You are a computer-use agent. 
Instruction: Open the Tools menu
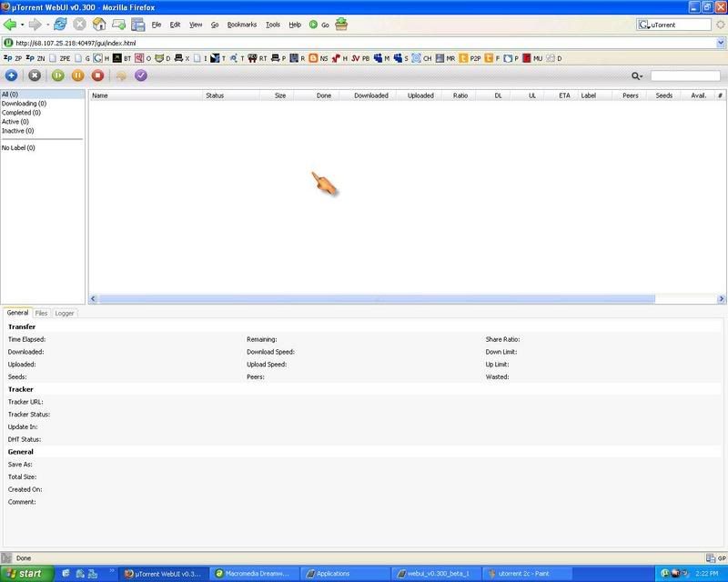tap(273, 25)
